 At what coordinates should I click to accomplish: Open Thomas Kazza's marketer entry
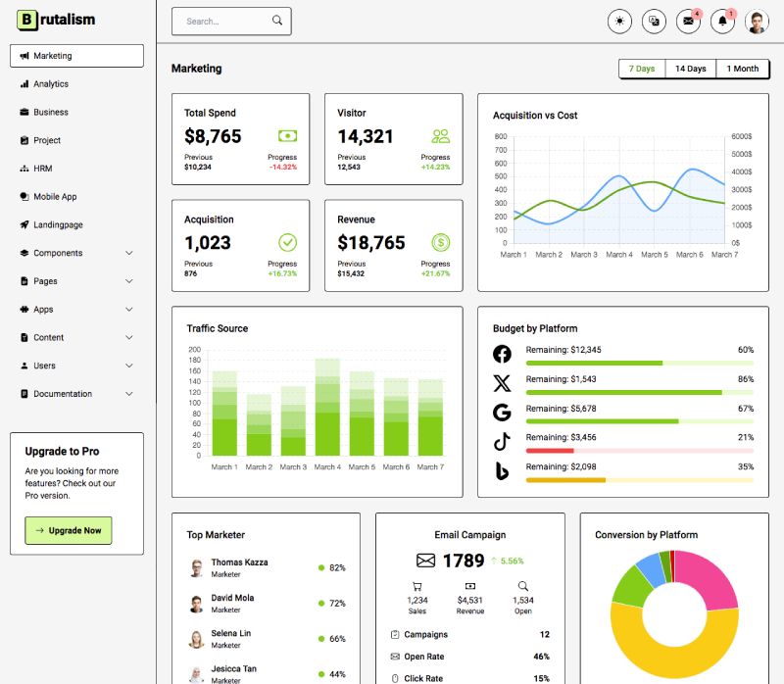pyautogui.click(x=239, y=567)
